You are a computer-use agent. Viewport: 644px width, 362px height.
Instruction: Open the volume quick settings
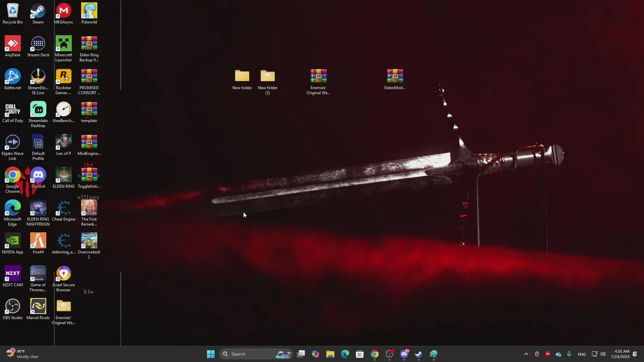click(x=603, y=354)
